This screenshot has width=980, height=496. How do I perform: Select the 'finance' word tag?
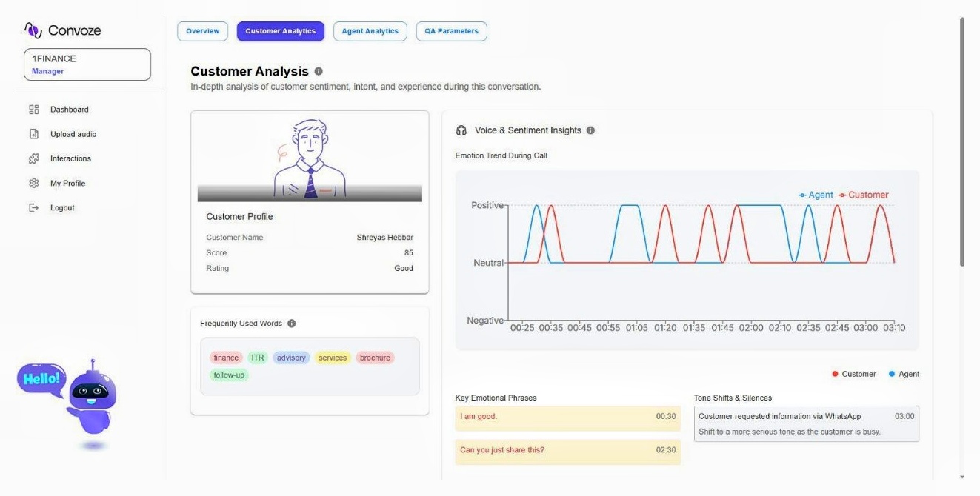[x=226, y=358]
